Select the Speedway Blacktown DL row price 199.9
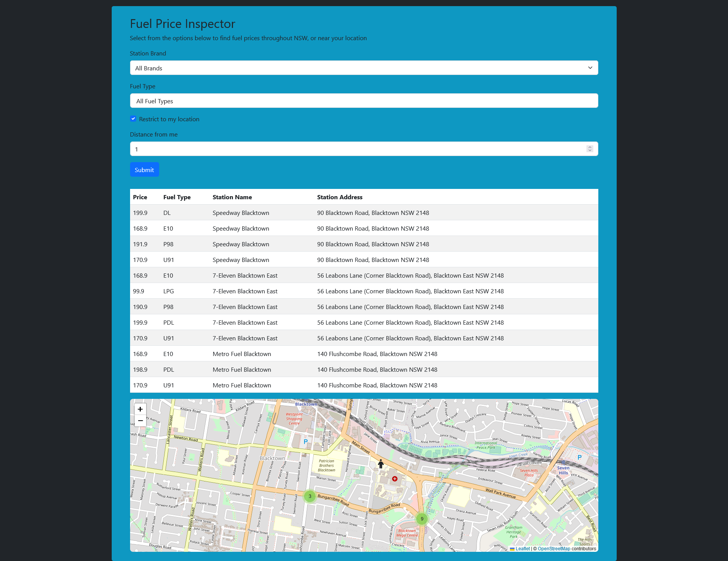 coord(140,213)
